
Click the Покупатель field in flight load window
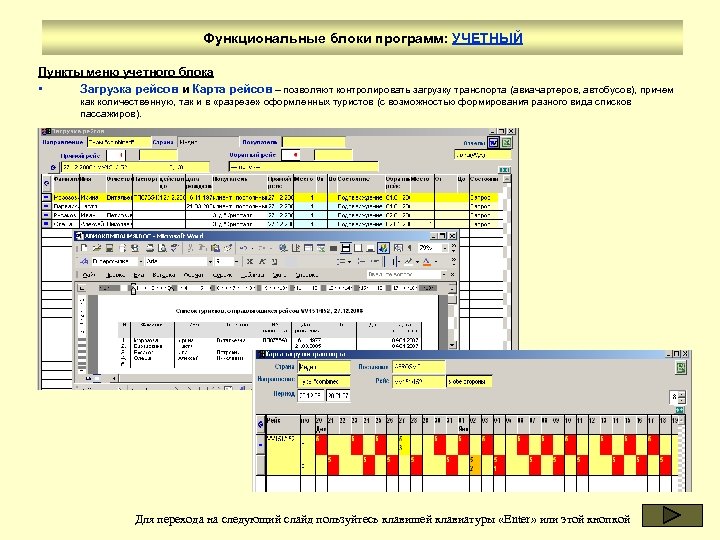pyautogui.click(x=314, y=142)
